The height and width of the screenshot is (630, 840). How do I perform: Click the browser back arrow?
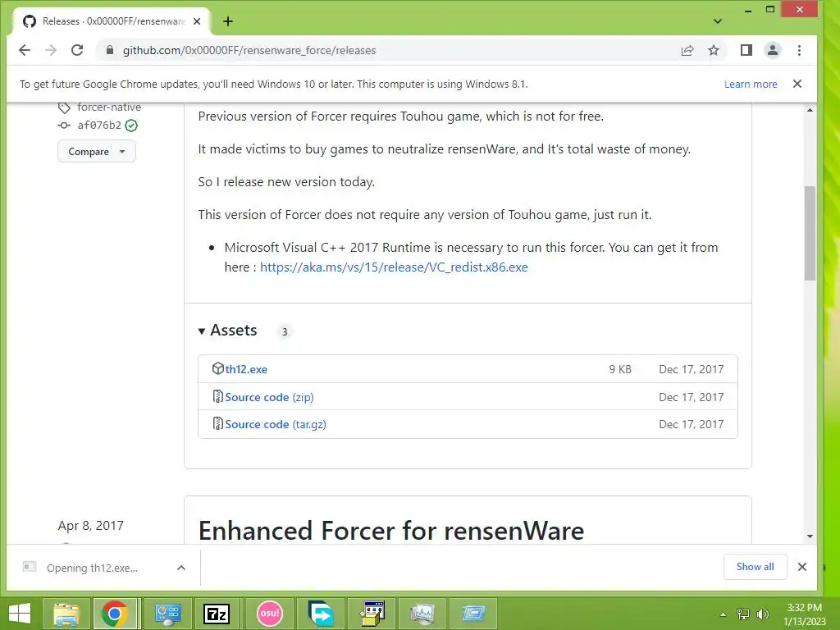click(25, 50)
